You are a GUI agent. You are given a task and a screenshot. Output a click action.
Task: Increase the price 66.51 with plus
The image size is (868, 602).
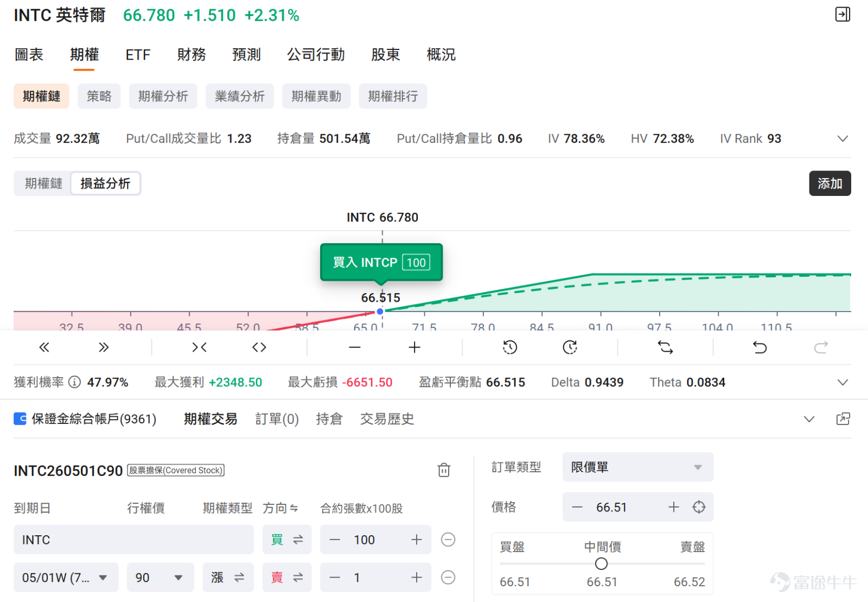(x=674, y=507)
